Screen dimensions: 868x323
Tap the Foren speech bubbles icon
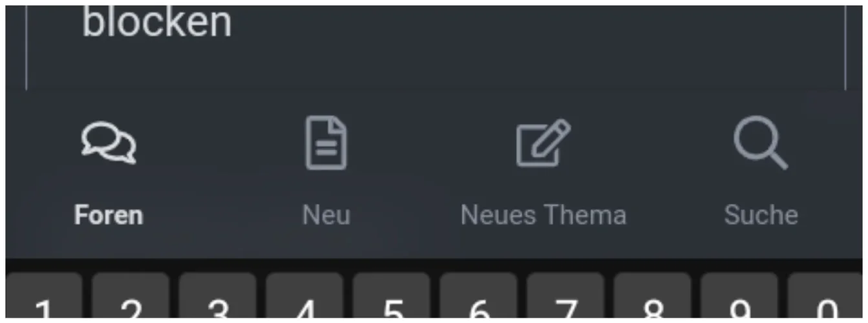click(109, 143)
